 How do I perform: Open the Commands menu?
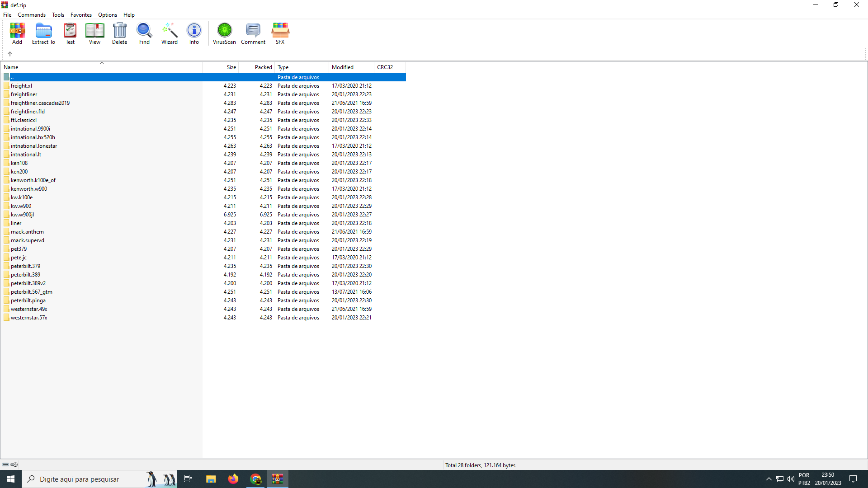click(32, 15)
